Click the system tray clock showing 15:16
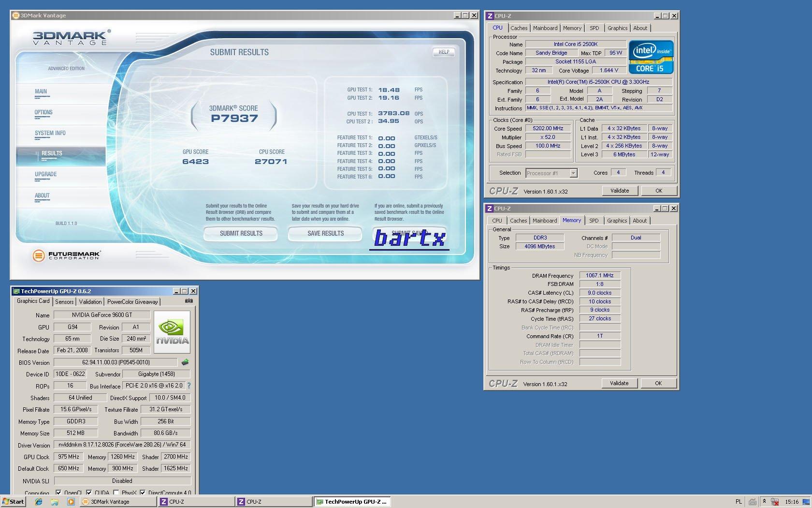This screenshot has width=812, height=508. pyautogui.click(x=792, y=502)
